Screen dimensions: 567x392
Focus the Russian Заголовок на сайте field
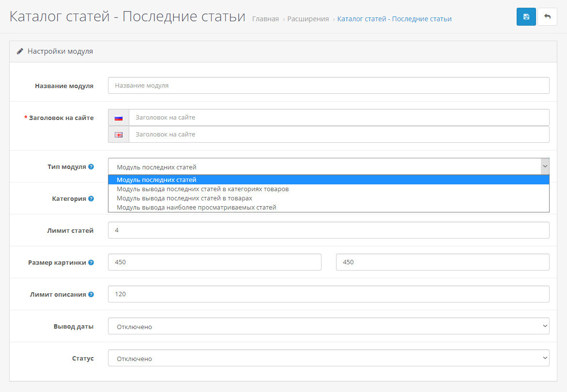[339, 118]
